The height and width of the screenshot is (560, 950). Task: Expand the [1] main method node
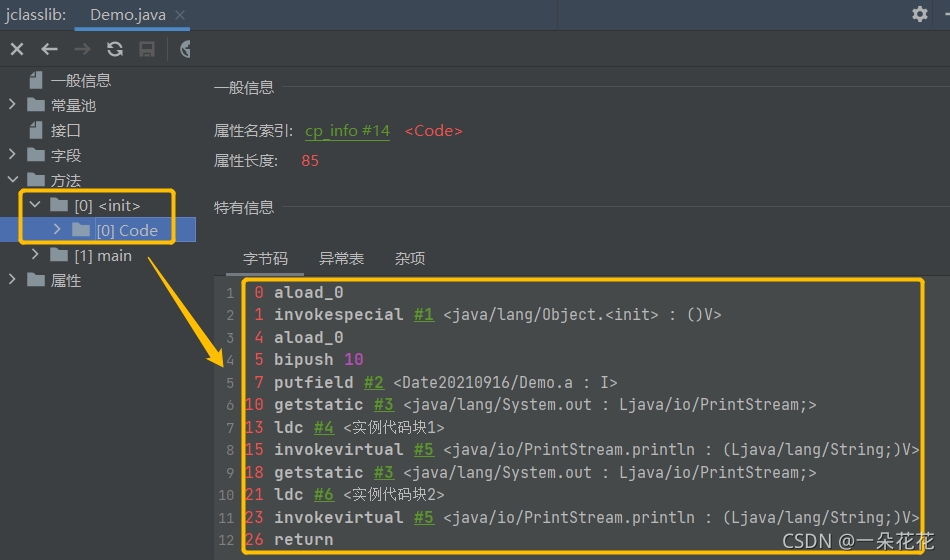(35, 255)
